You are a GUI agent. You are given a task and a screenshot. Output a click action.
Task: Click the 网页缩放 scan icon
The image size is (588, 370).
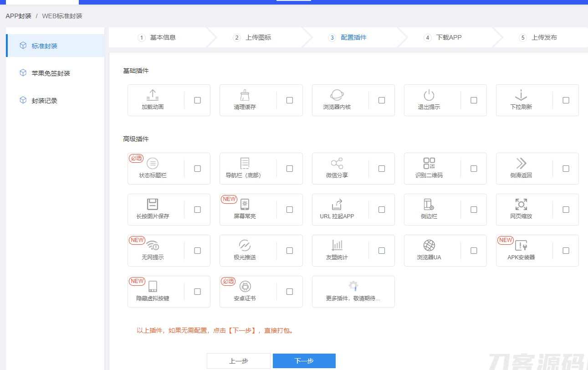tap(521, 204)
